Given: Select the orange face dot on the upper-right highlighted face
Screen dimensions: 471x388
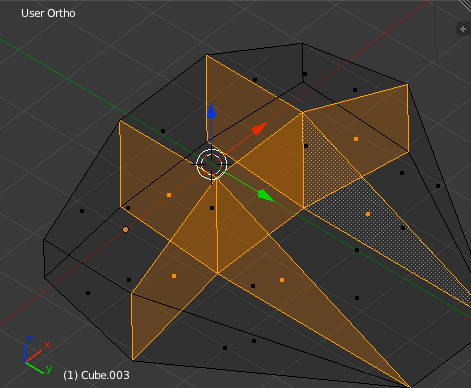Looking at the screenshot, I should click(356, 139).
